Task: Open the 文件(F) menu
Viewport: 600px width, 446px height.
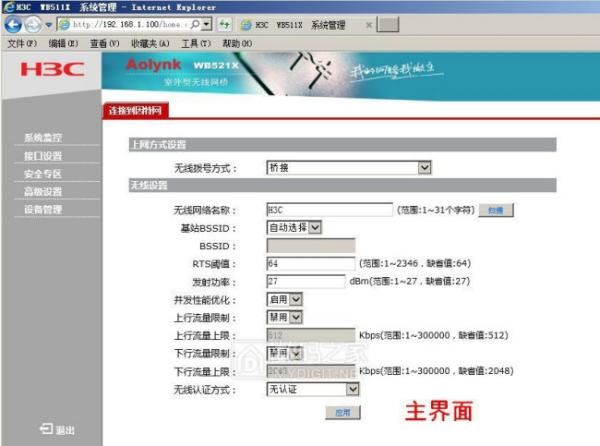Action: [22, 44]
